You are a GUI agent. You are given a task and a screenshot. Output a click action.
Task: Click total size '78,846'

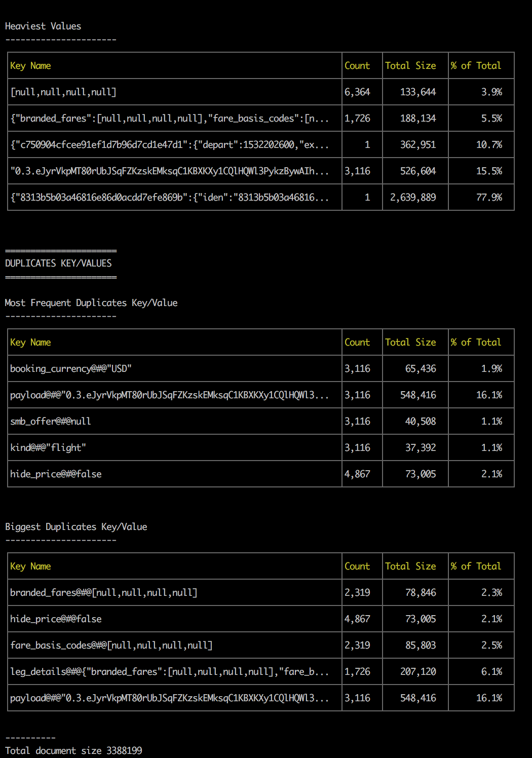tap(421, 593)
